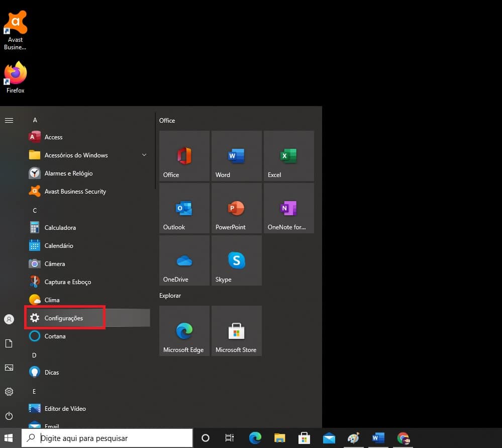Viewport: 502px width, 448px height.
Task: Open the Word tile in the Start menu
Action: click(x=237, y=156)
